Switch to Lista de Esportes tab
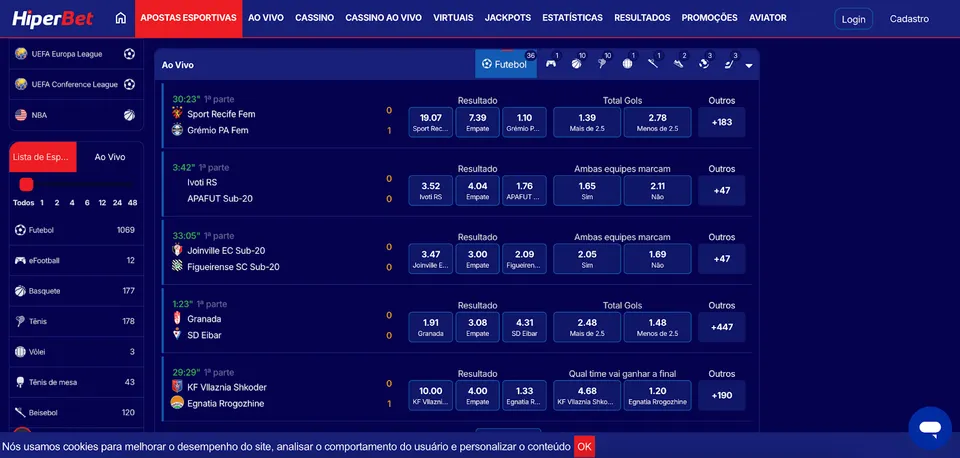The height and width of the screenshot is (458, 960). 43,157
